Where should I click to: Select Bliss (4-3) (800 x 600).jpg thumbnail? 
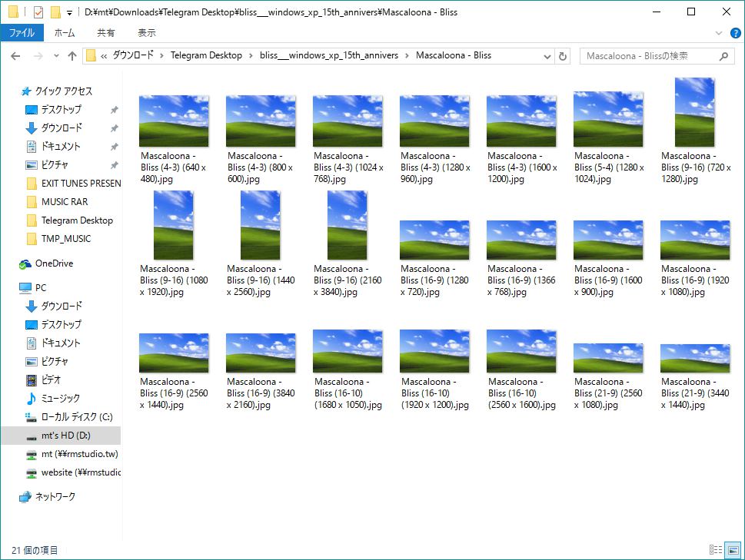(x=261, y=121)
